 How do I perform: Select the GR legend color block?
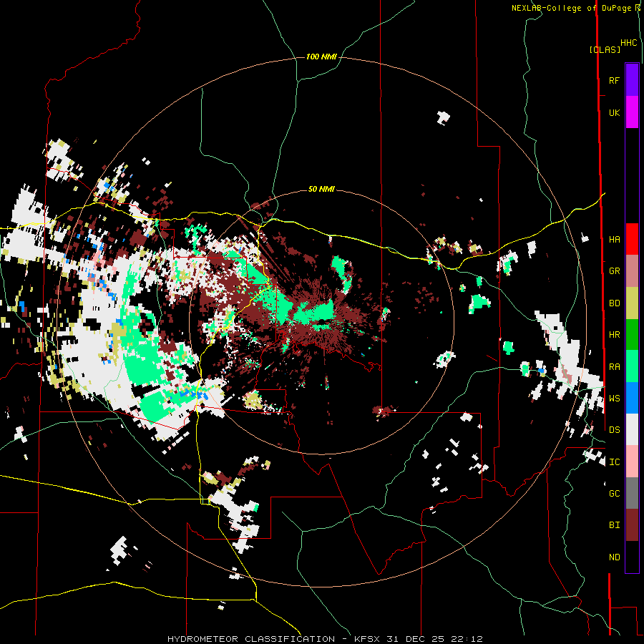pyautogui.click(x=632, y=271)
